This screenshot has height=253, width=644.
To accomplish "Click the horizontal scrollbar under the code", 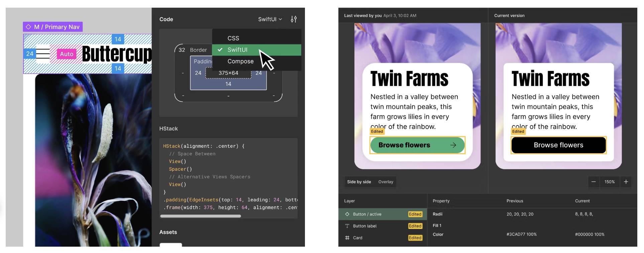I will [x=201, y=216].
